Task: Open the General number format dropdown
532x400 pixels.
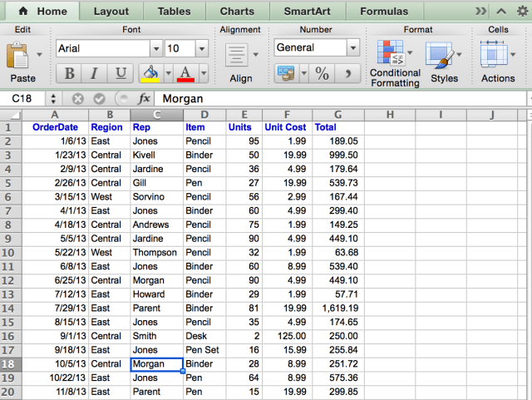Action: 353,47
